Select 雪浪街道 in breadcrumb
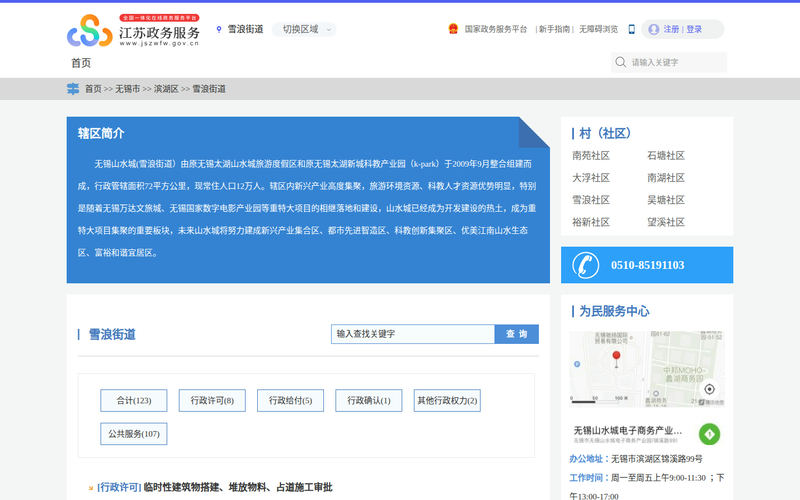Image resolution: width=800 pixels, height=500 pixels. (x=209, y=89)
